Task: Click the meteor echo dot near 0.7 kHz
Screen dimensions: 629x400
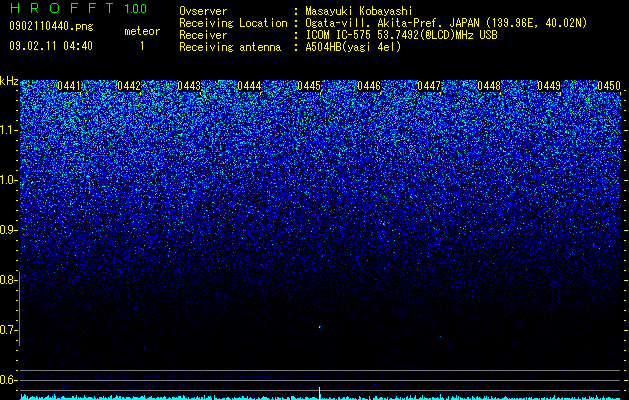Action: pos(320,327)
